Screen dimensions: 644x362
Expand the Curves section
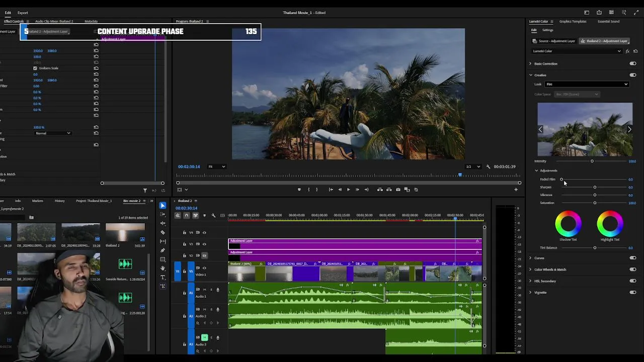(x=530, y=258)
